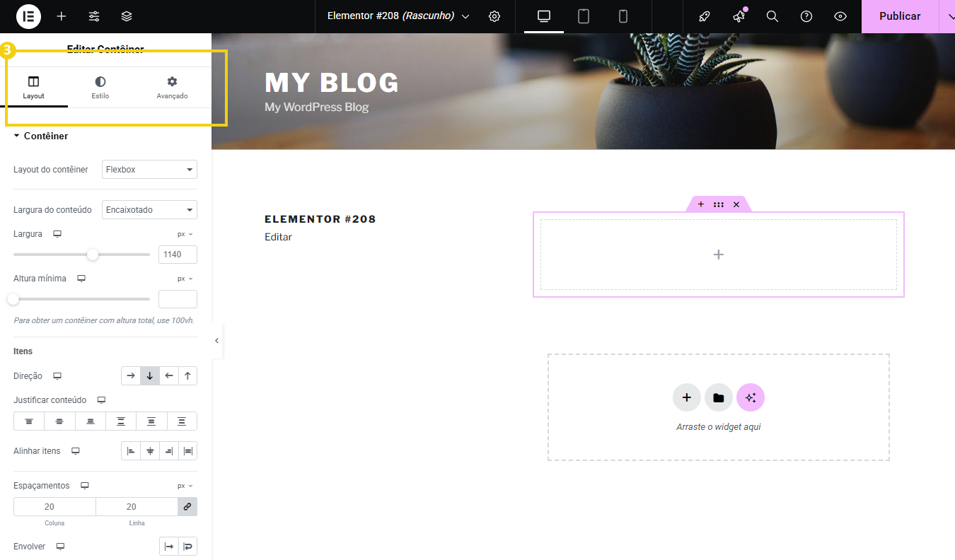The height and width of the screenshot is (560, 955).
Task: Click the Elementor logo icon
Action: point(28,16)
